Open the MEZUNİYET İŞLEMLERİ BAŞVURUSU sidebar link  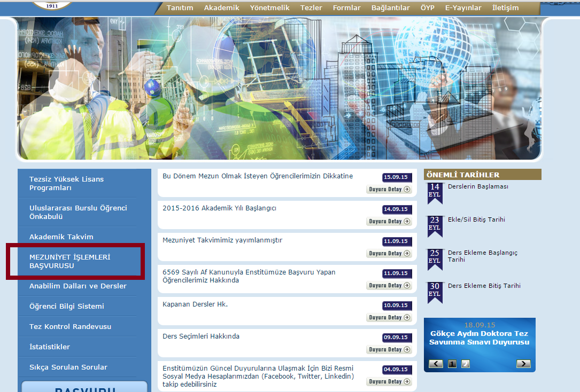(x=69, y=261)
